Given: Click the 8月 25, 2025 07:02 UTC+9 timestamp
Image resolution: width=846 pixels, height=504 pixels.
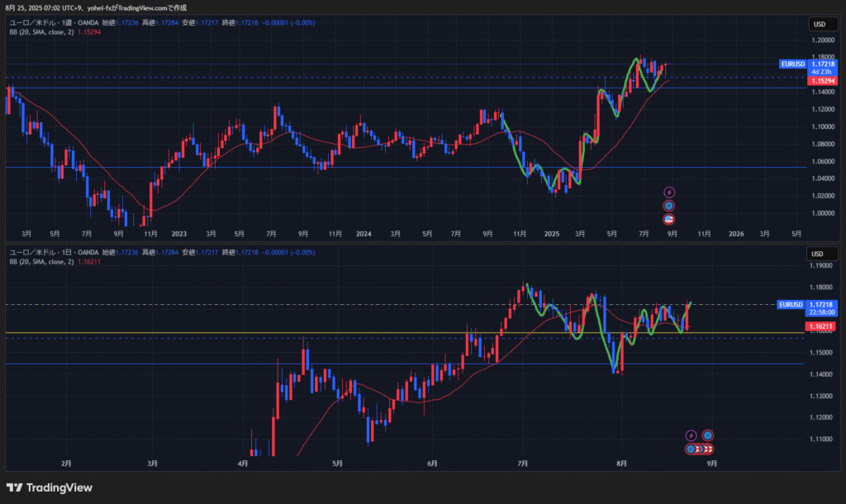Looking at the screenshot, I should 45,8.
